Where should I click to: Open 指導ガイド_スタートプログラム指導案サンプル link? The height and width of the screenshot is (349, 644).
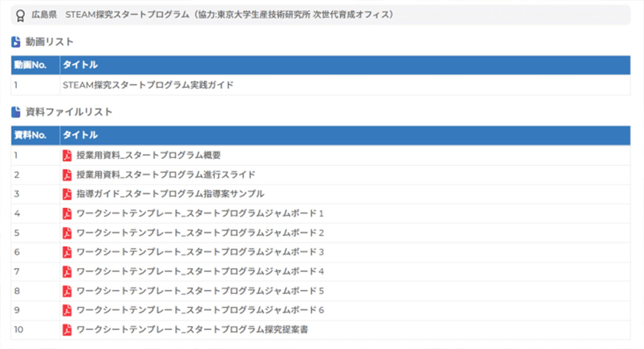[x=170, y=194]
